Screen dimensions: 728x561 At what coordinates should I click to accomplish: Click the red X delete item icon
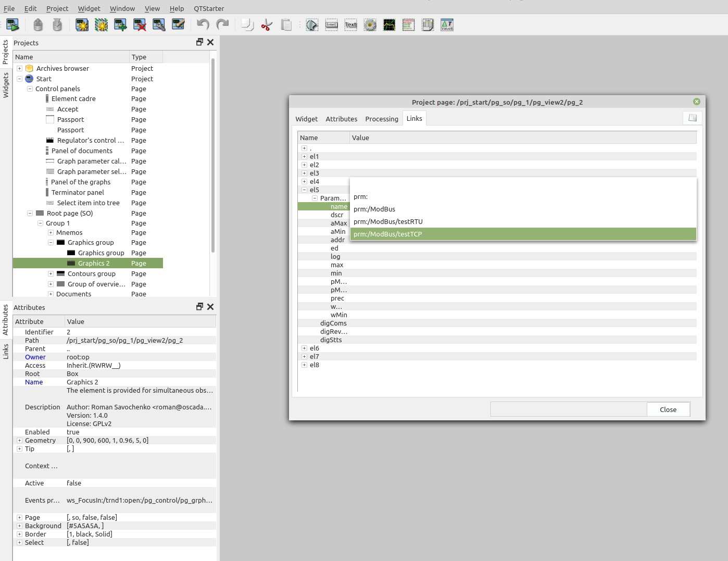(140, 24)
